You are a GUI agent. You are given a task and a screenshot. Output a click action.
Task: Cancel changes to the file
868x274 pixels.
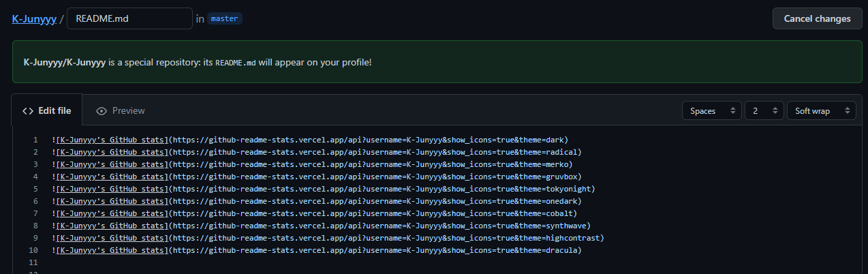[817, 18]
